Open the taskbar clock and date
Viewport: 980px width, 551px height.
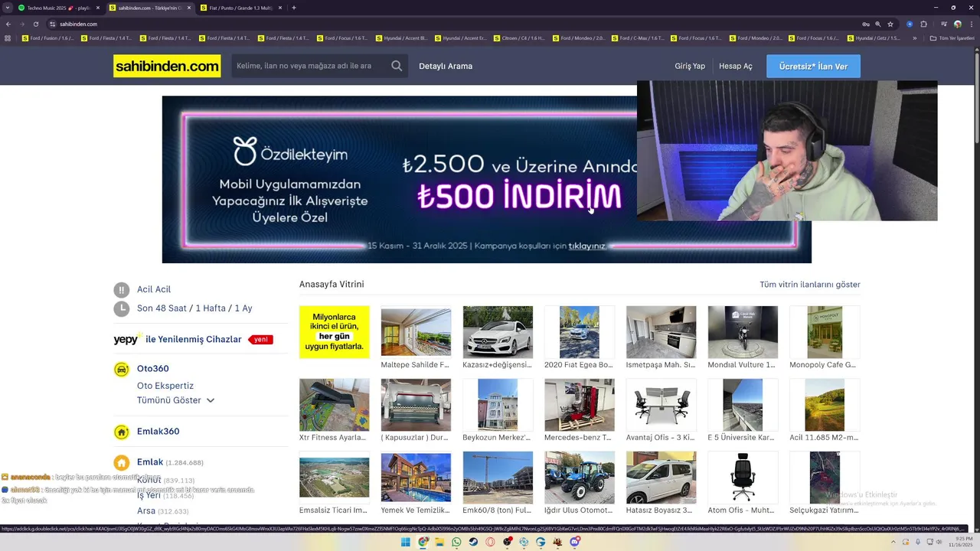[x=962, y=542]
